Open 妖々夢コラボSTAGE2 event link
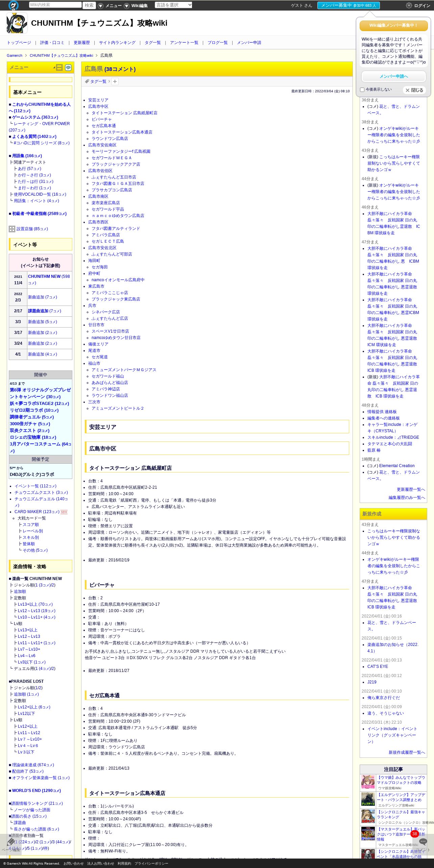The height and width of the screenshot is (868, 434). [39, 404]
